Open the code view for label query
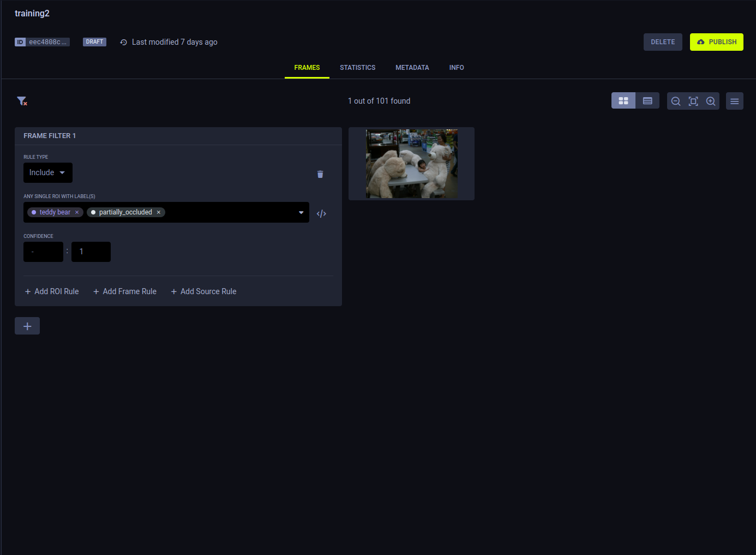The width and height of the screenshot is (756, 555). pos(321,213)
